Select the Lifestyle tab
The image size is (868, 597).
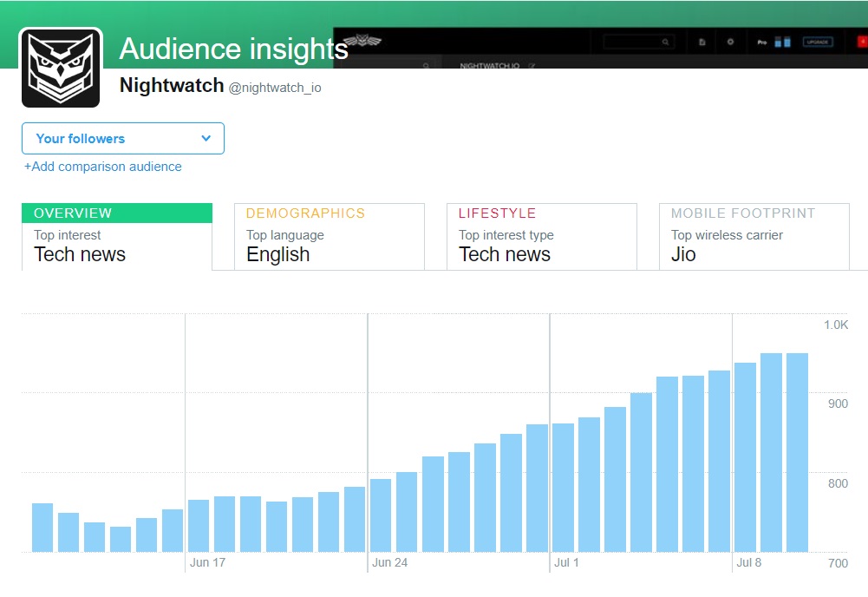point(541,236)
